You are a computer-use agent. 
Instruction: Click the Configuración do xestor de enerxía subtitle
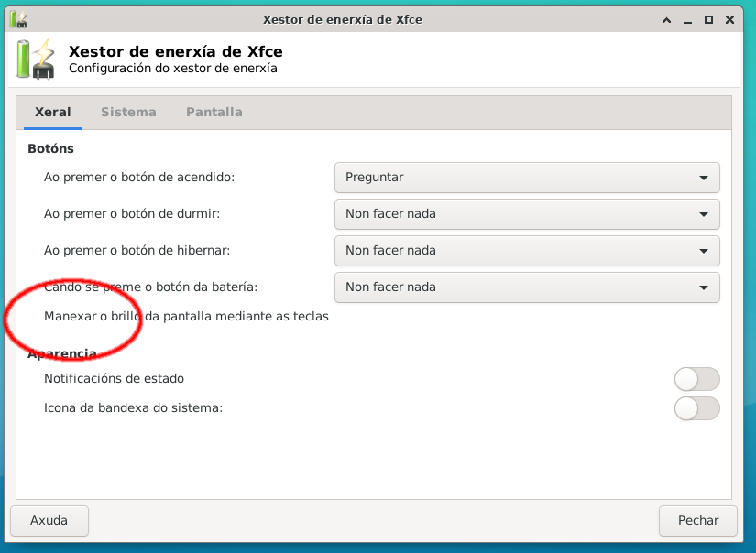coord(173,68)
